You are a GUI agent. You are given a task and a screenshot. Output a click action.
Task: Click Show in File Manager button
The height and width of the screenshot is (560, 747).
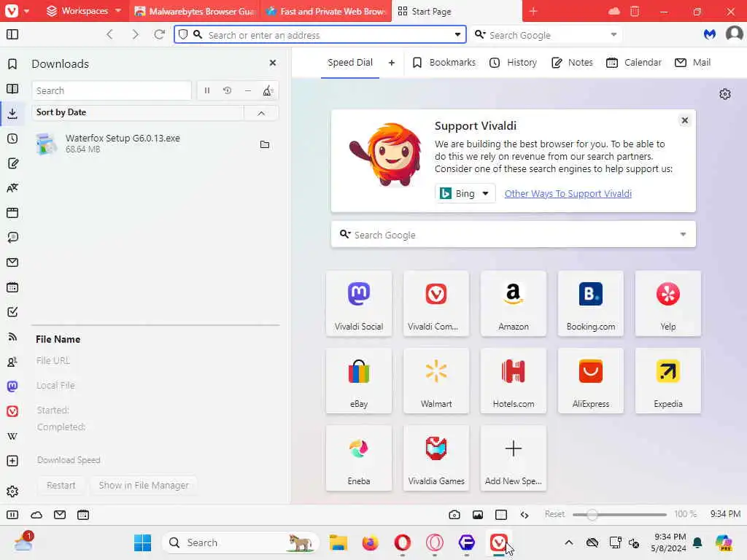[144, 485]
